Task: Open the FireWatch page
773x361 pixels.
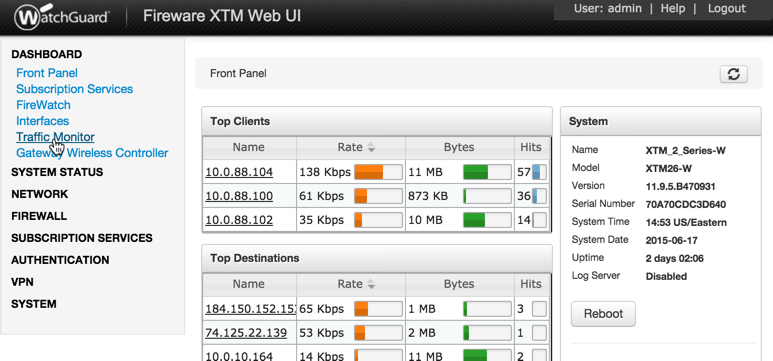Action: tap(43, 105)
